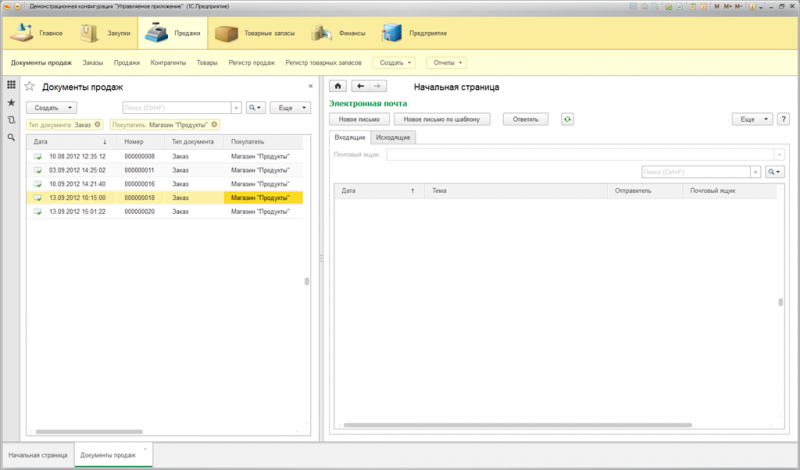This screenshot has height=470, width=800.
Task: Open the functions menu grid icon
Action: pos(11,85)
